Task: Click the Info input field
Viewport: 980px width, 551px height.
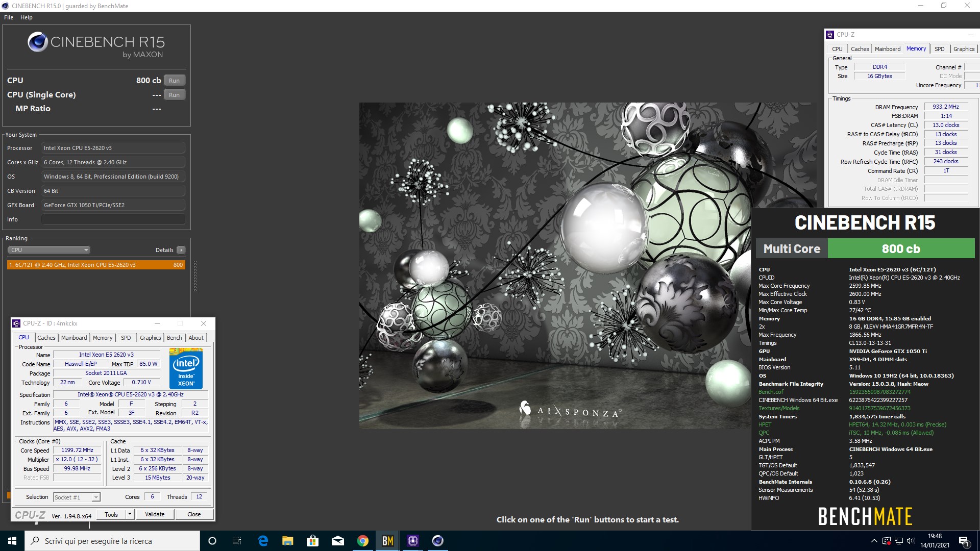Action: pos(113,219)
